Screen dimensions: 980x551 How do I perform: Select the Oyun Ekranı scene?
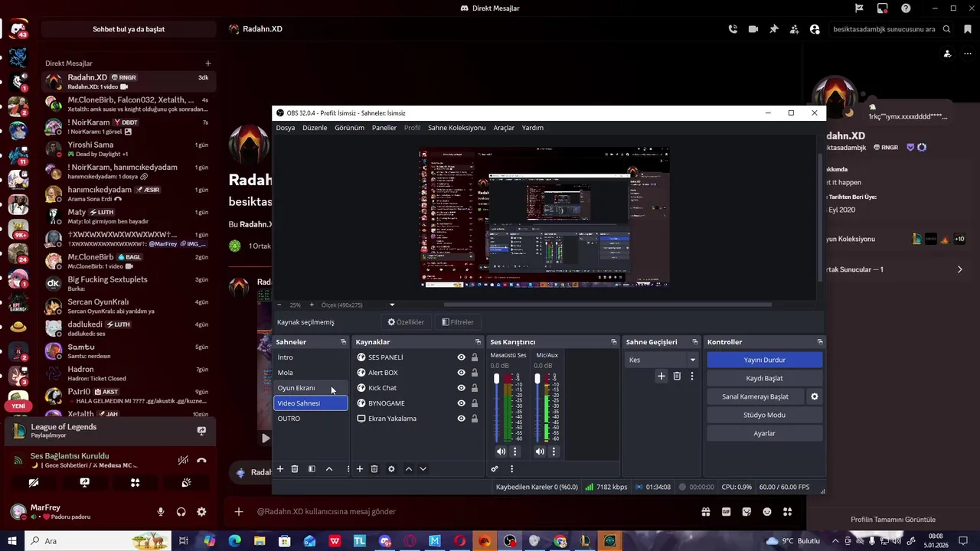pos(310,388)
